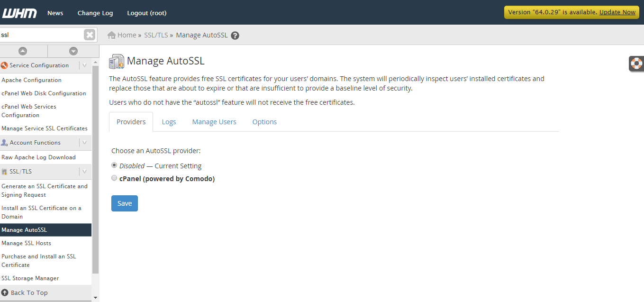Click the Home breadcrumb house icon
The image size is (644, 302).
click(112, 35)
